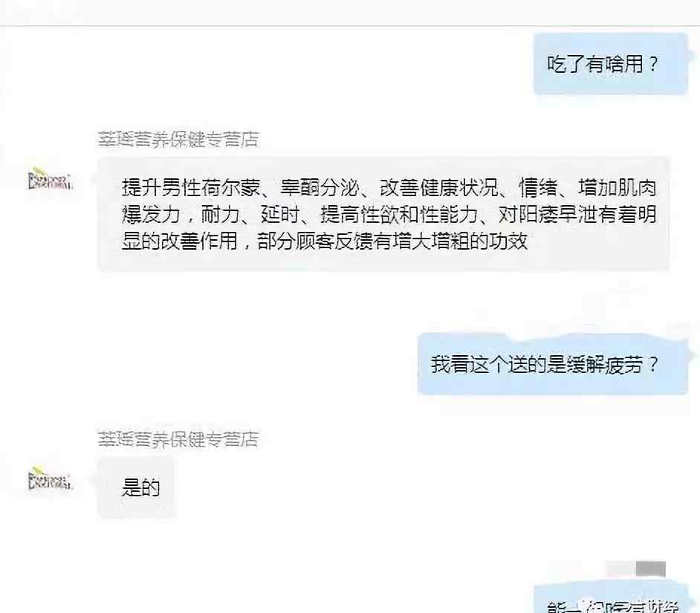Click the gray header bar above the chat

(350, 13)
